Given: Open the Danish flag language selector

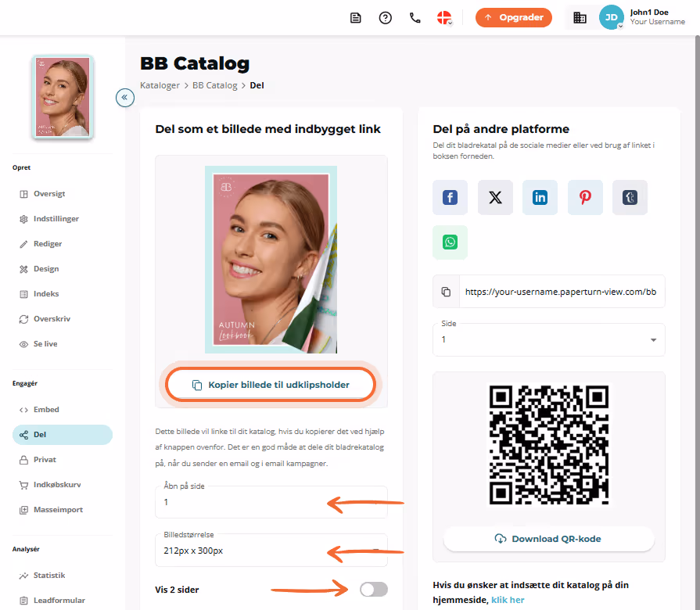Looking at the screenshot, I should [x=444, y=18].
